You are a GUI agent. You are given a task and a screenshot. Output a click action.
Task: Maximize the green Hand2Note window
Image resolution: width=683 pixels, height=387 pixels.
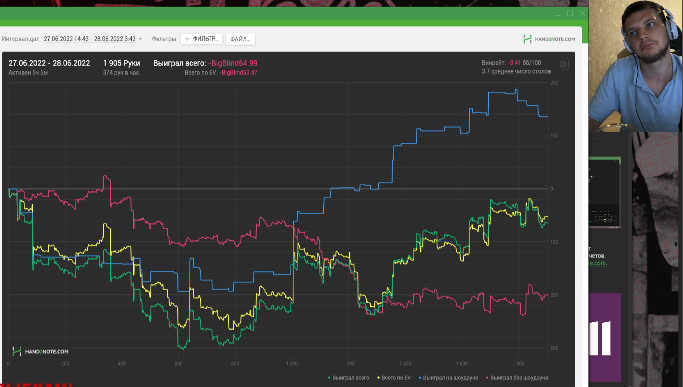570,14
